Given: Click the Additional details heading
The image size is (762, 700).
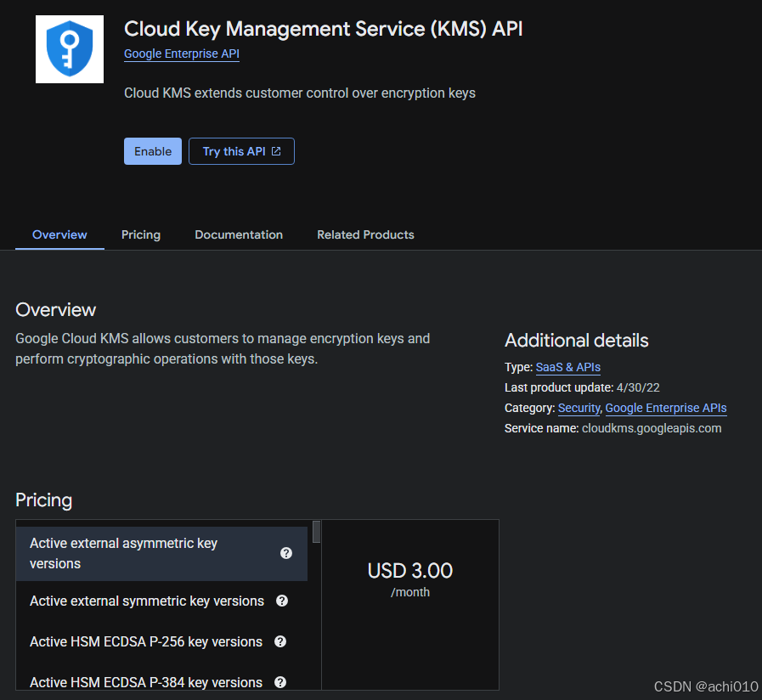Looking at the screenshot, I should [x=576, y=341].
